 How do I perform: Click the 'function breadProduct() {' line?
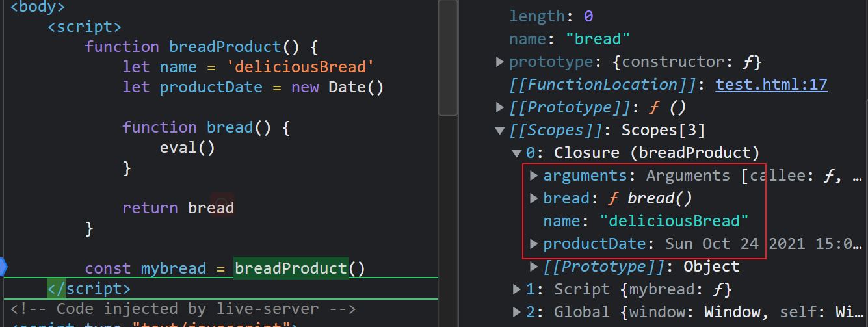[x=200, y=47]
